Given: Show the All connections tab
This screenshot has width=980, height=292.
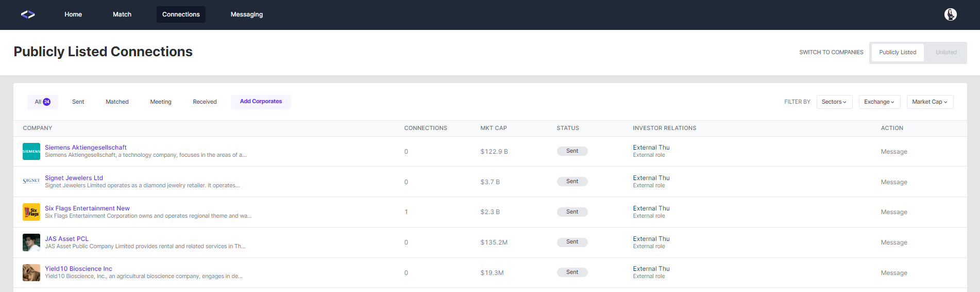Looking at the screenshot, I should 42,102.
